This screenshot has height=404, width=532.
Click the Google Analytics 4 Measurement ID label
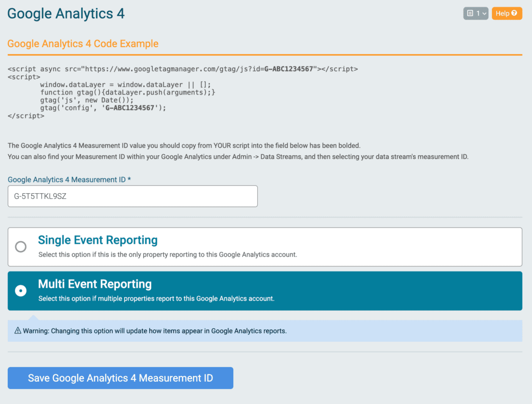[x=69, y=180]
